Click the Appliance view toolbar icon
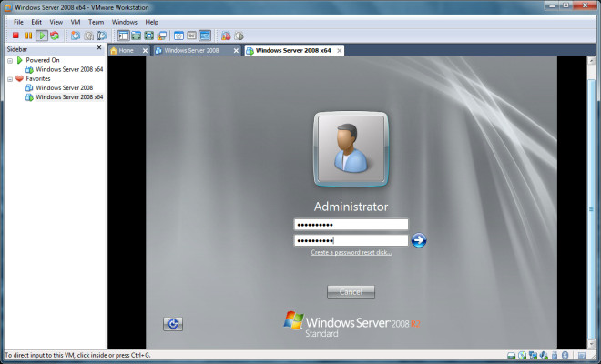Screen dimensions: 601x364 pos(191,35)
